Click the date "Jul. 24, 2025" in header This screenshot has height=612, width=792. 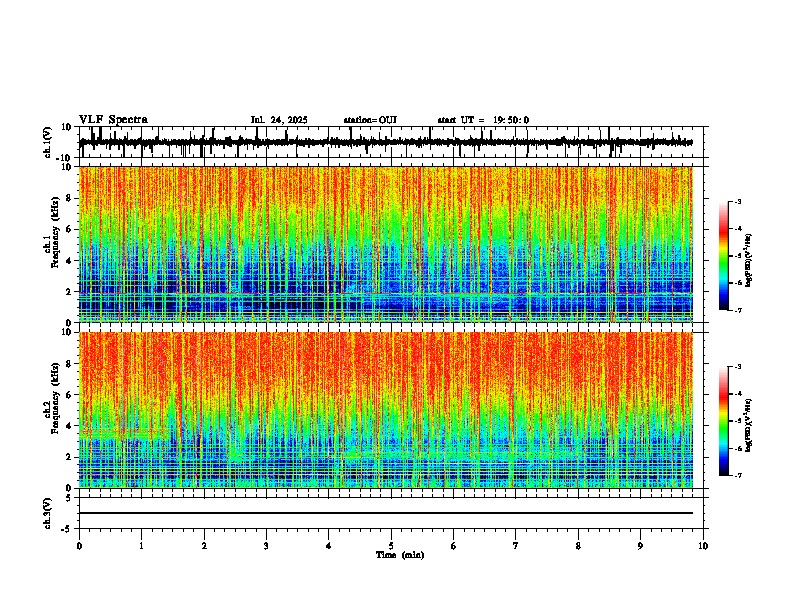(279, 120)
